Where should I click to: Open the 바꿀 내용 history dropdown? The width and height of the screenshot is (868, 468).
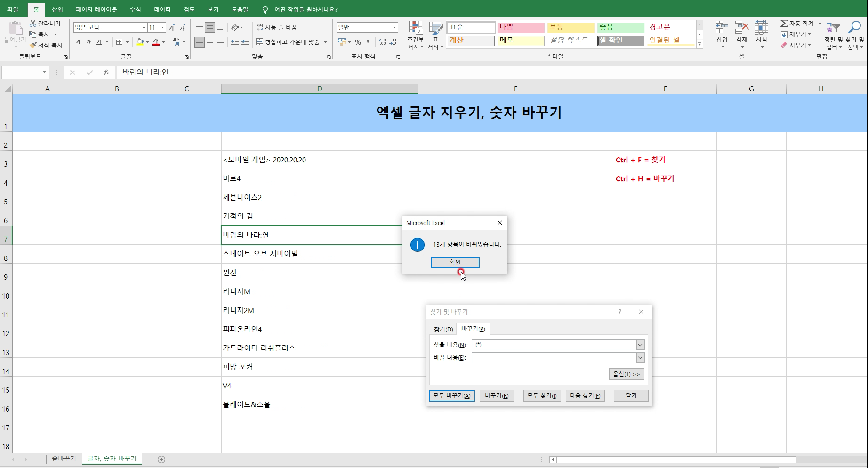coord(640,358)
